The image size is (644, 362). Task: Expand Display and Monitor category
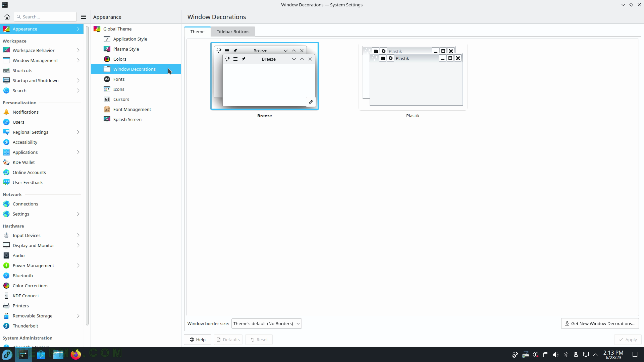click(42, 245)
